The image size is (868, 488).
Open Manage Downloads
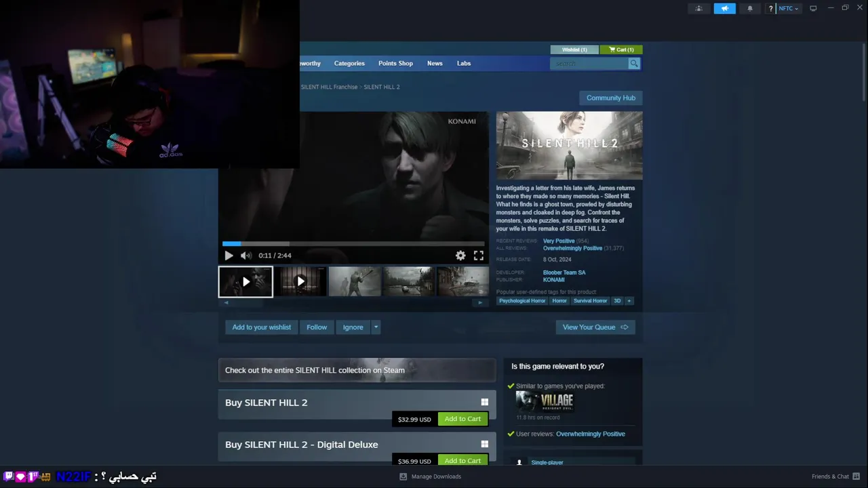pyautogui.click(x=431, y=476)
